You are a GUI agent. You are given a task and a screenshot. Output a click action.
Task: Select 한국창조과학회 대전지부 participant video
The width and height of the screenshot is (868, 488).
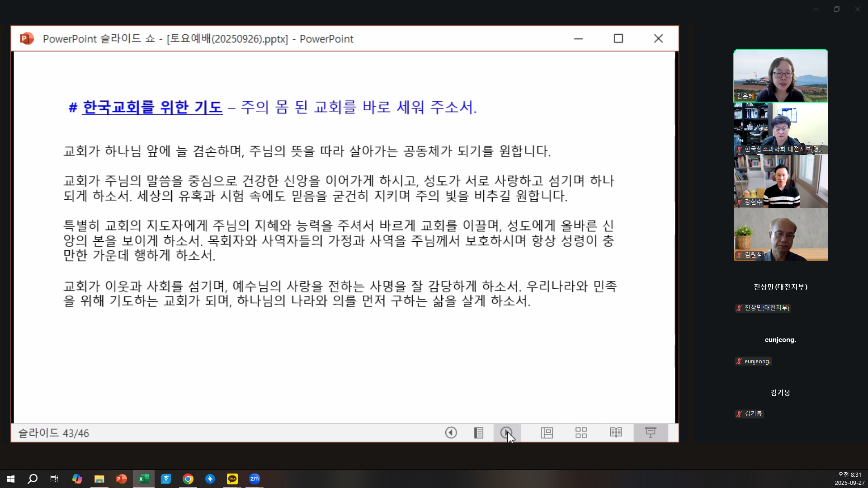click(x=780, y=129)
